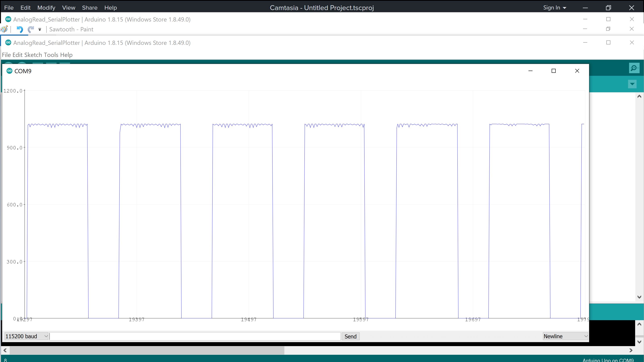This screenshot has height=362, width=644.
Task: Click the serial input text field
Action: (x=195, y=336)
